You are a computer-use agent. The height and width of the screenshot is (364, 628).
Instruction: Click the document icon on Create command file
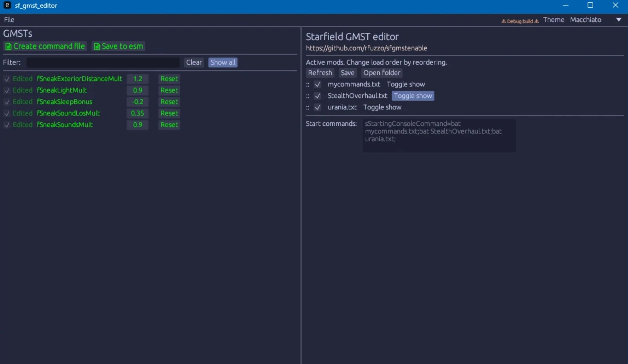pyautogui.click(x=8, y=46)
